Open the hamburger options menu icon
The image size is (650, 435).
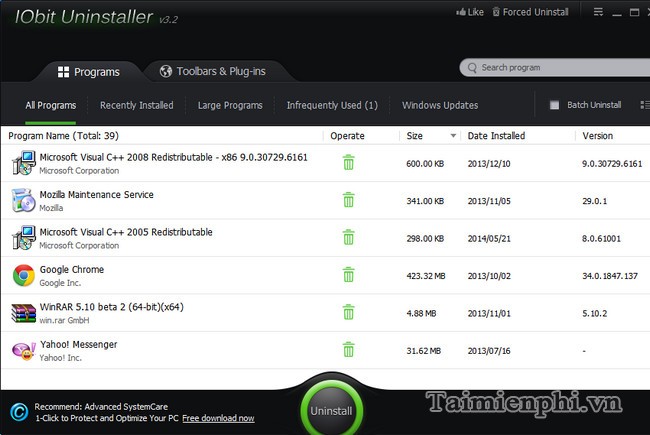pos(598,12)
